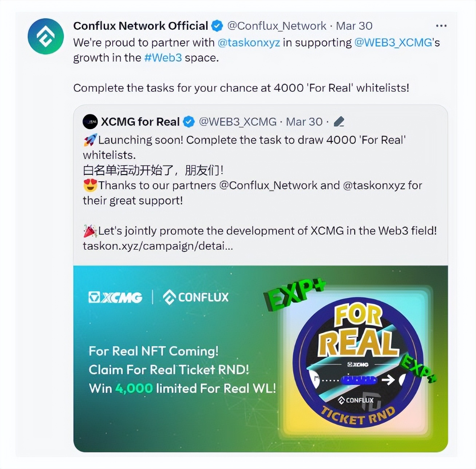Click the @WEB3_XCMG handle in quoted tweet
This screenshot has width=476, height=469.
[x=238, y=122]
